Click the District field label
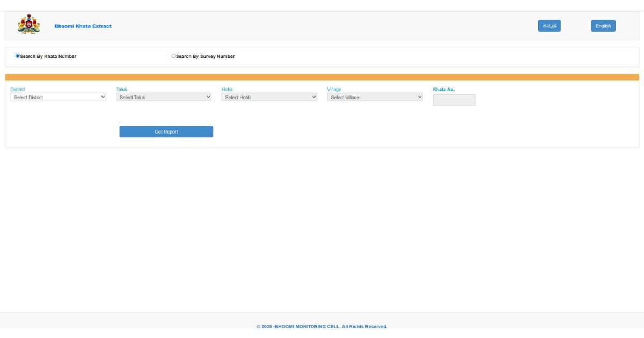This screenshot has height=338, width=644. coord(18,90)
